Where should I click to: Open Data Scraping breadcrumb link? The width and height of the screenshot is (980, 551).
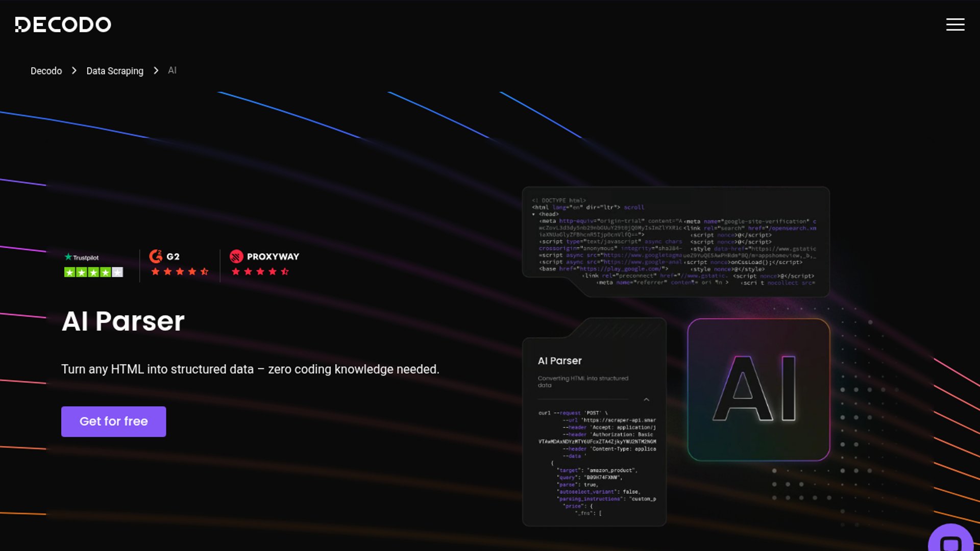[x=115, y=71]
